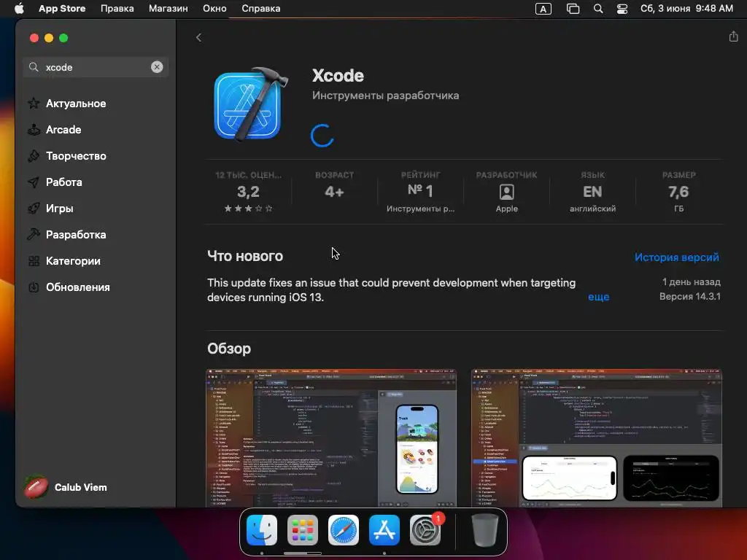Open the App Store menu

click(x=62, y=9)
